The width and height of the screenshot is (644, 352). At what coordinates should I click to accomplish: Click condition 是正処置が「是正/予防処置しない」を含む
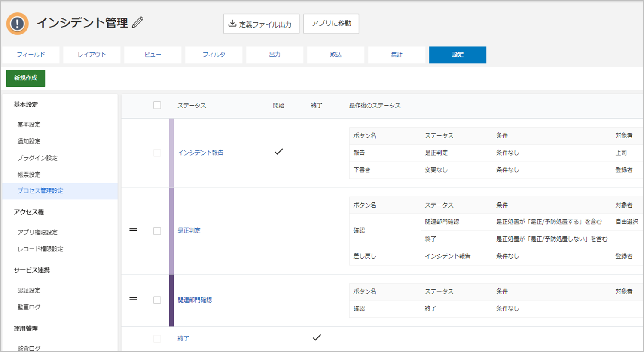click(x=552, y=239)
